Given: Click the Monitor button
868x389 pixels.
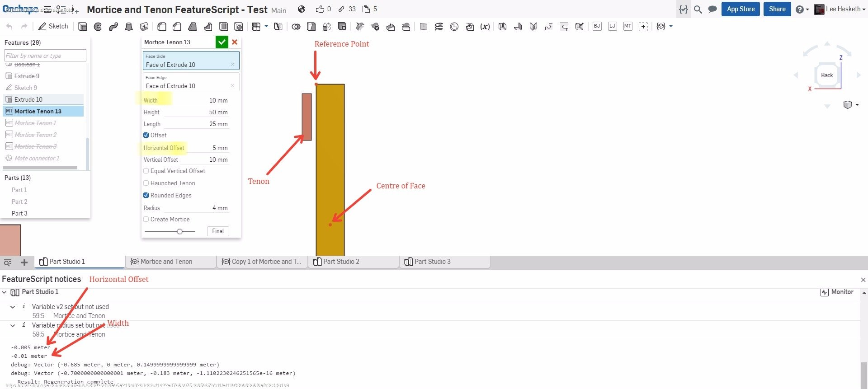Looking at the screenshot, I should click(837, 292).
